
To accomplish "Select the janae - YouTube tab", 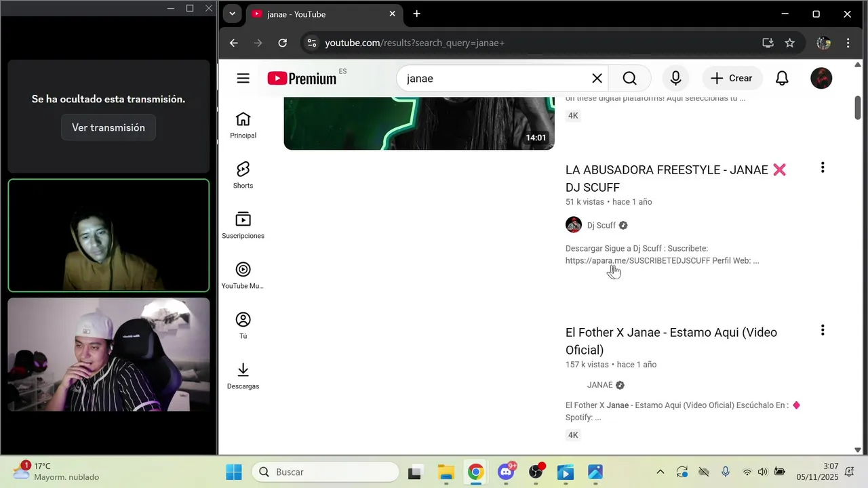I will point(323,14).
